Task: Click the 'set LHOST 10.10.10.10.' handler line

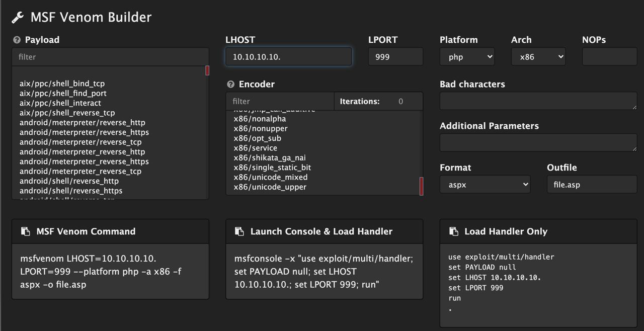Action: 495,278
